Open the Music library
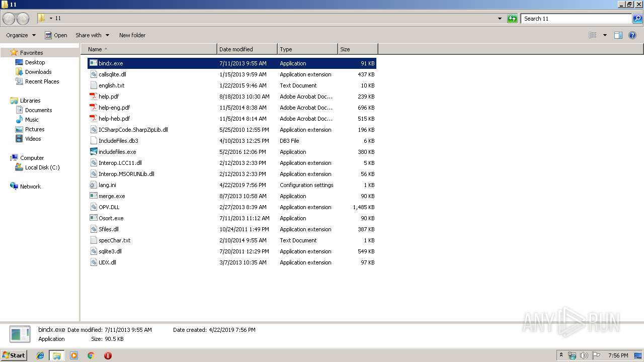The height and width of the screenshot is (362, 644). [x=32, y=120]
